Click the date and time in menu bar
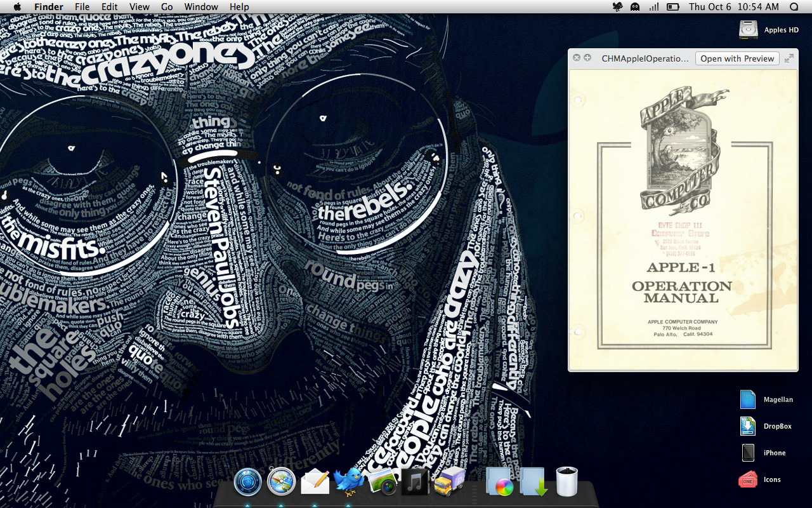Image resolution: width=812 pixels, height=508 pixels. [x=733, y=7]
